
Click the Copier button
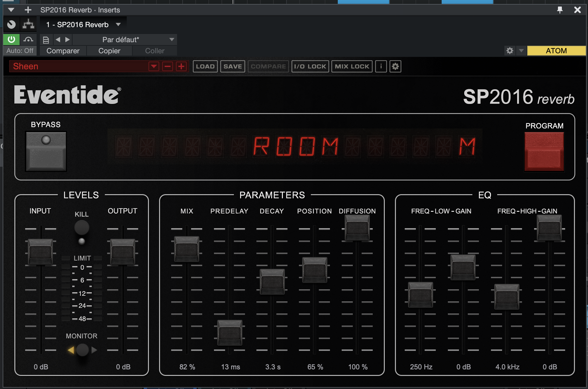pyautogui.click(x=109, y=51)
